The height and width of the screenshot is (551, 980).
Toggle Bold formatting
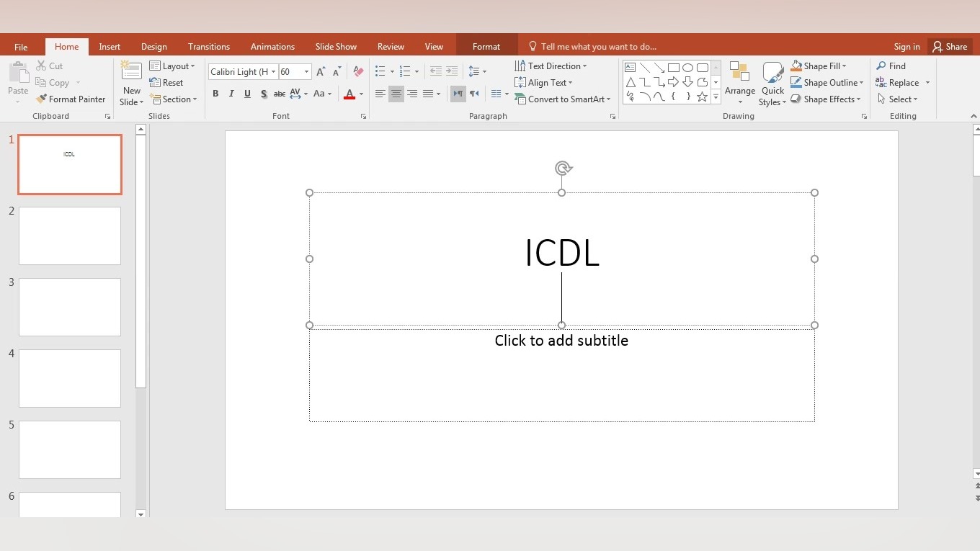tap(215, 94)
